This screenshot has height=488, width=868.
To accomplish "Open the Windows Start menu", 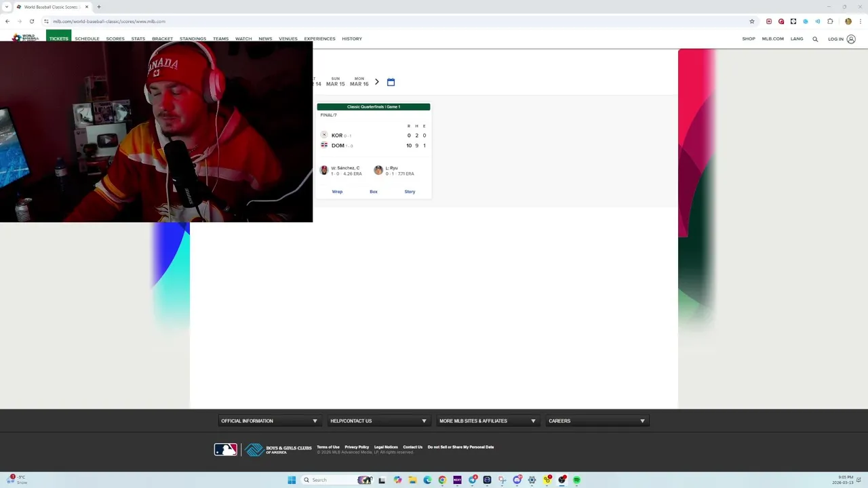I will click(292, 480).
